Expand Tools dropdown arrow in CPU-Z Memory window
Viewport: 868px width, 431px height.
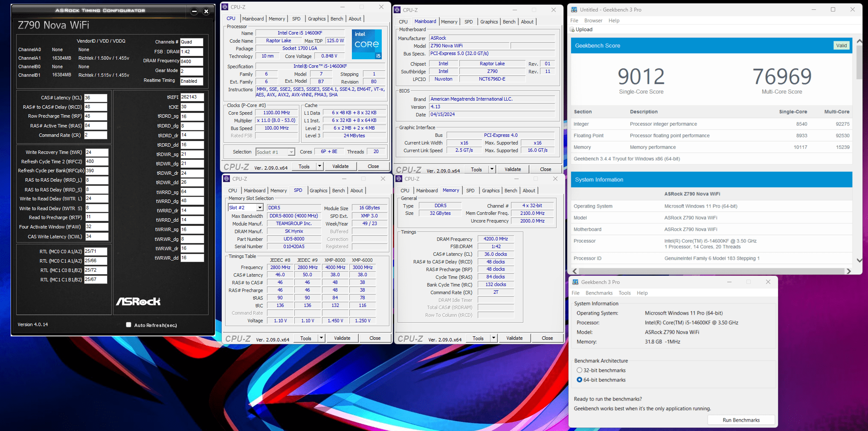pos(494,338)
